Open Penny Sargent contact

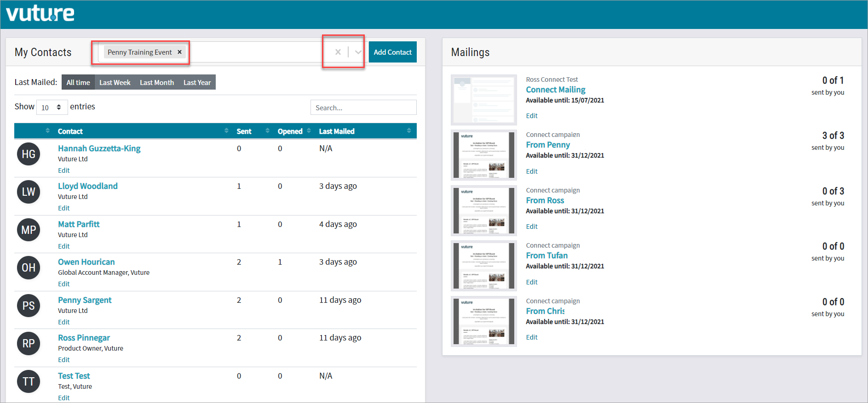point(85,300)
